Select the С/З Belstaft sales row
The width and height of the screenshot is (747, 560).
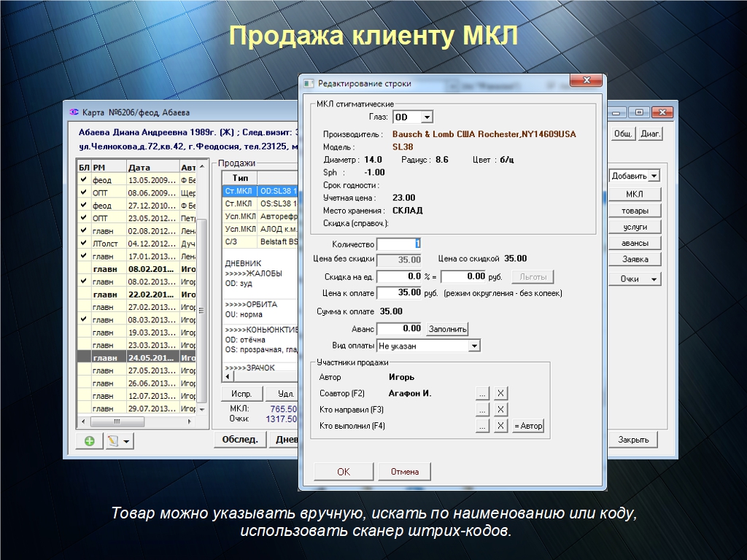pyautogui.click(x=259, y=241)
